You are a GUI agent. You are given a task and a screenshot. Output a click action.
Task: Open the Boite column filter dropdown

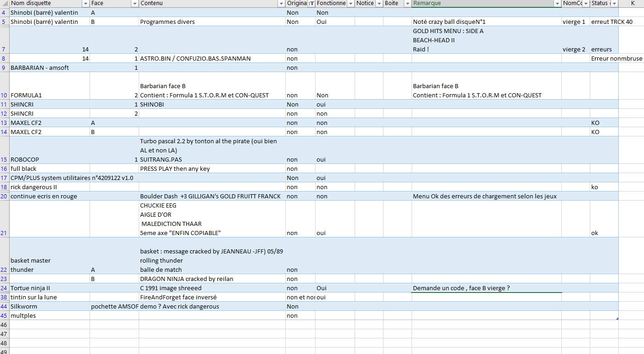407,4
